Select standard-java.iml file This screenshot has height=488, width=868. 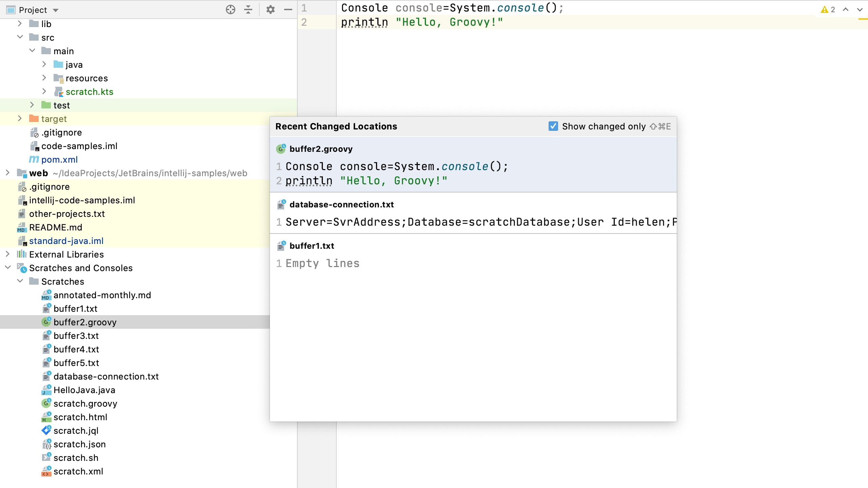[66, 241]
